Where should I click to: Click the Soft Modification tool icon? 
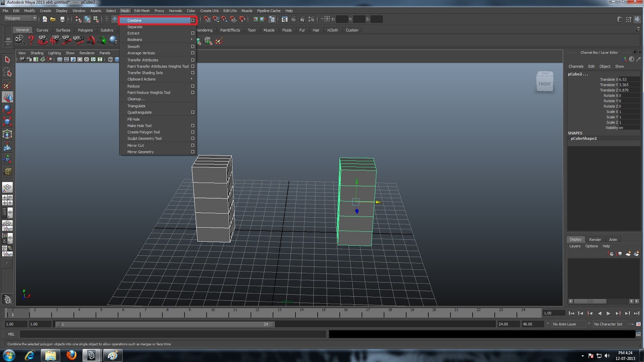pyautogui.click(x=7, y=146)
